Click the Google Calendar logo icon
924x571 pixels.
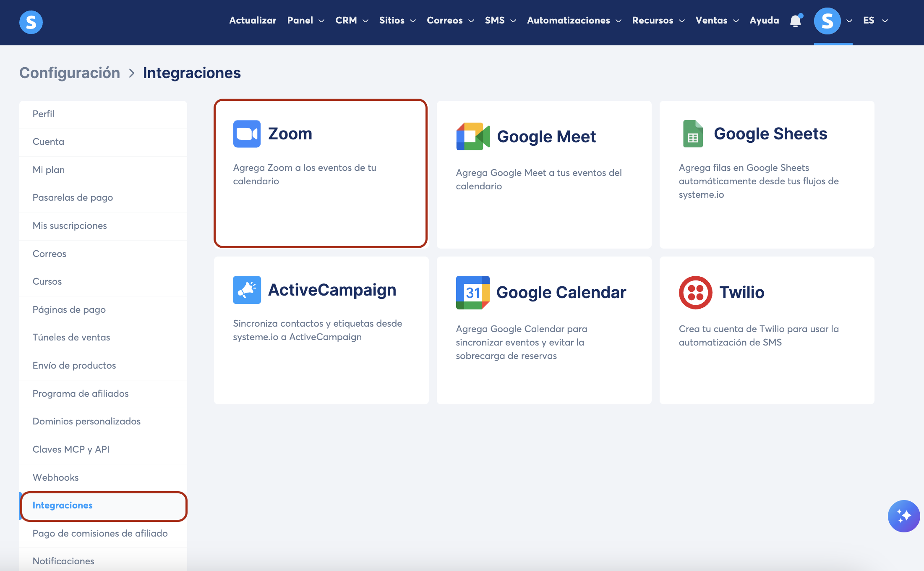(x=473, y=293)
